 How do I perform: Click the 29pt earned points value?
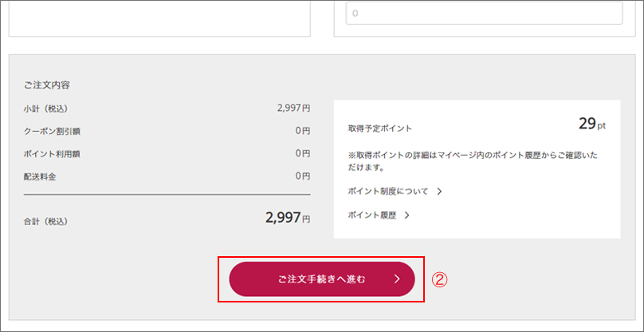point(591,124)
